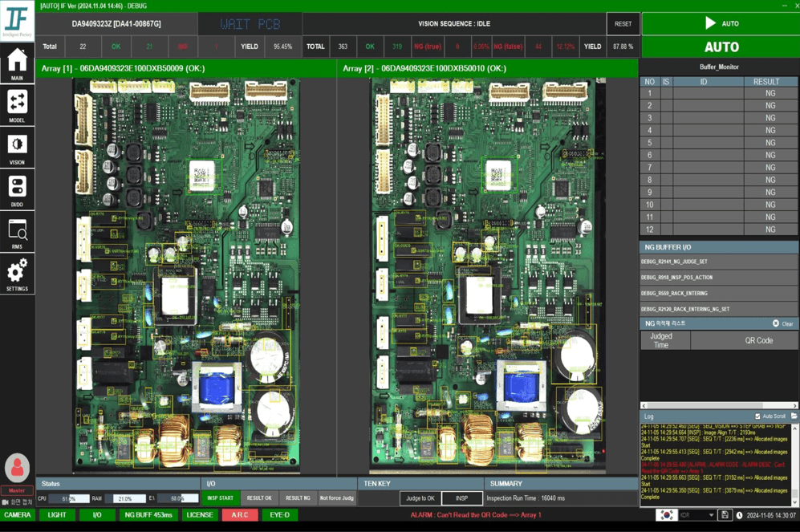
Task: Toggle the INSP START I/O indicator
Action: (221, 497)
